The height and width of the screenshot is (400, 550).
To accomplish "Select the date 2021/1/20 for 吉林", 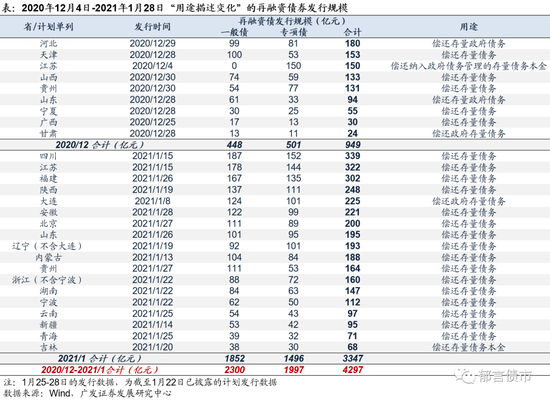I will (153, 347).
